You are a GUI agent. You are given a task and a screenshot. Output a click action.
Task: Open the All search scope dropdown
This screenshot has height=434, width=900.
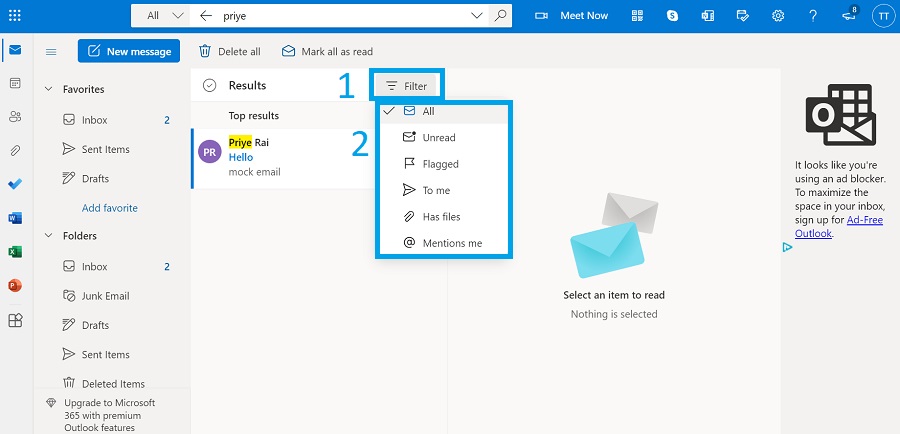165,16
